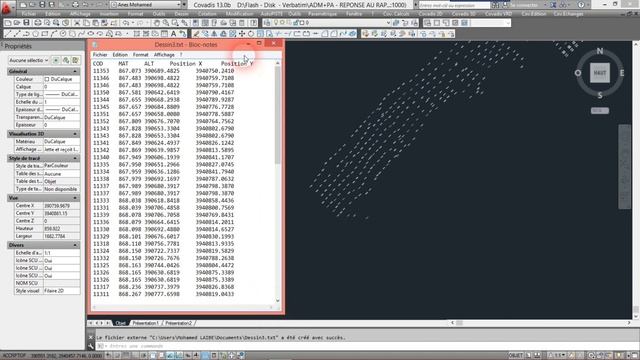Switch to the Présentation2 tab
Viewport: 640px width, 360px height.
(178, 323)
